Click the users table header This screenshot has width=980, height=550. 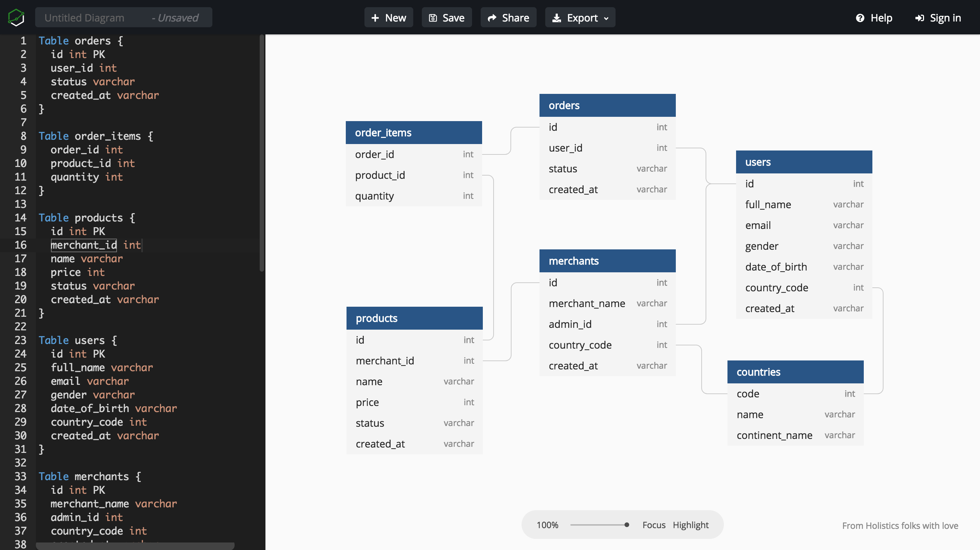point(804,161)
